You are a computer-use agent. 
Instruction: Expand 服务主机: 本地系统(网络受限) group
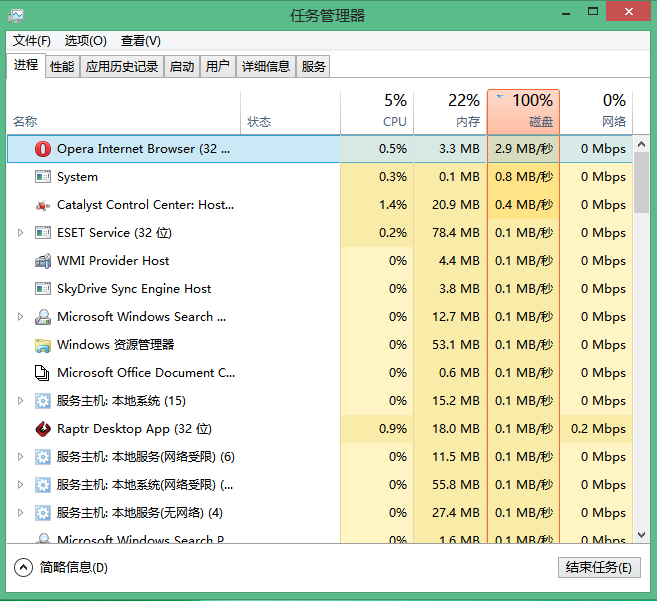point(20,485)
